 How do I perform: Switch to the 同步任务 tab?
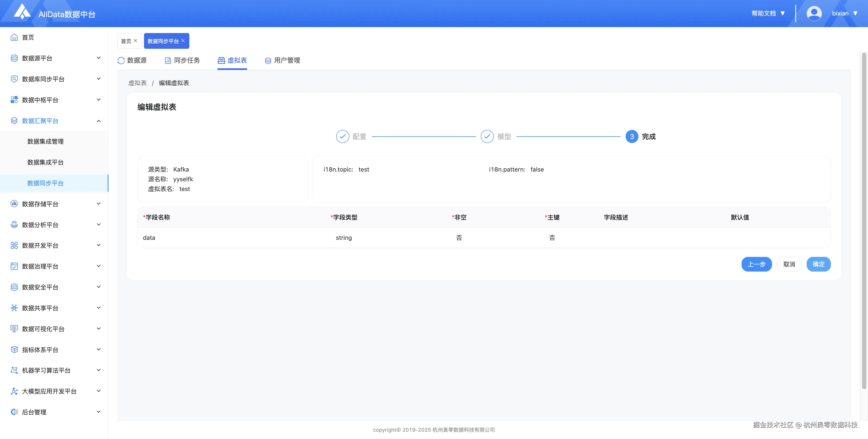(x=182, y=61)
